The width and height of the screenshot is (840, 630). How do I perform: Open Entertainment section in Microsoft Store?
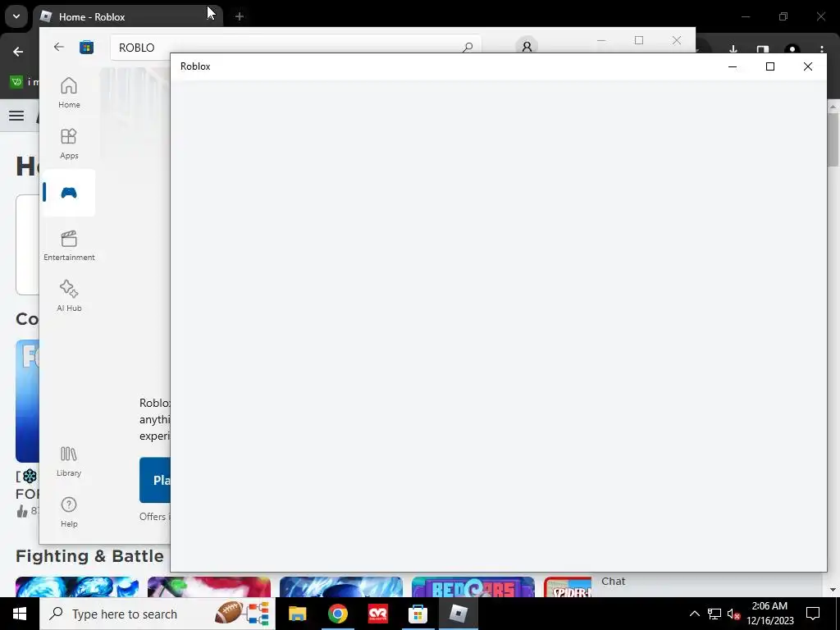69,245
